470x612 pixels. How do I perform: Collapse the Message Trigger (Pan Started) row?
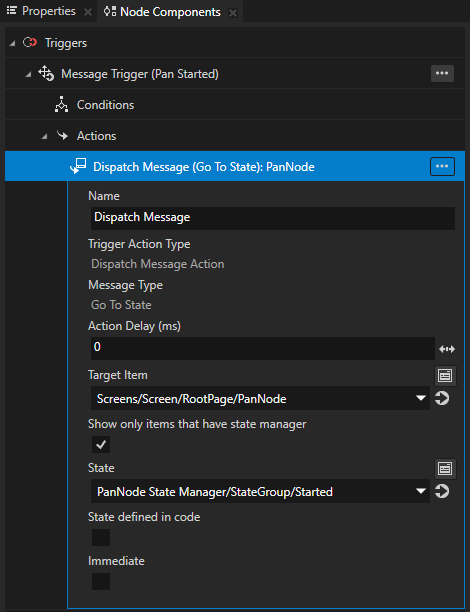click(x=28, y=75)
